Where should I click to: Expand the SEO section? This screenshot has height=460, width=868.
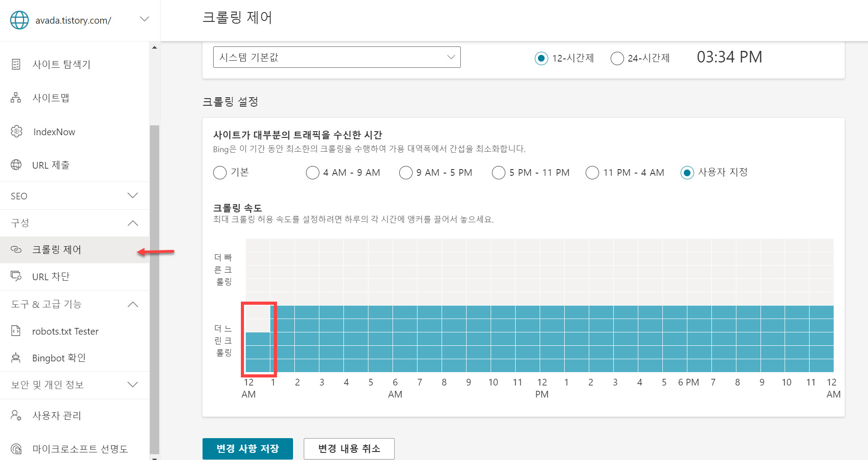(132, 195)
